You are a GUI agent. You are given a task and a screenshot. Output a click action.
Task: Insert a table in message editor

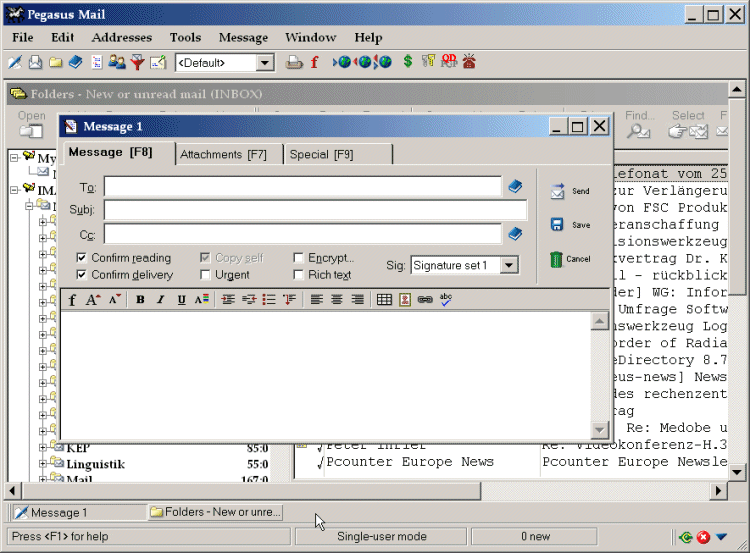point(384,300)
